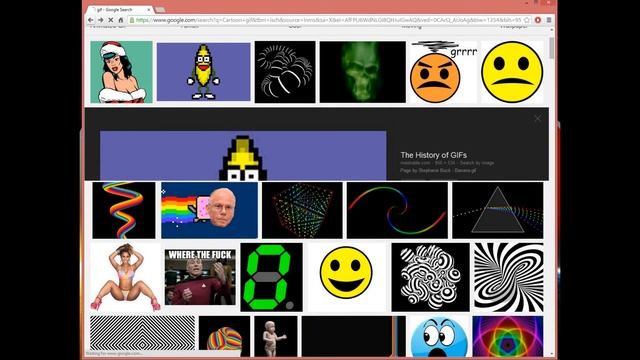Image resolution: width=640 pixels, height=360 pixels.
Task: Open the yellow smiley face thumbnail
Action: pos(346,277)
